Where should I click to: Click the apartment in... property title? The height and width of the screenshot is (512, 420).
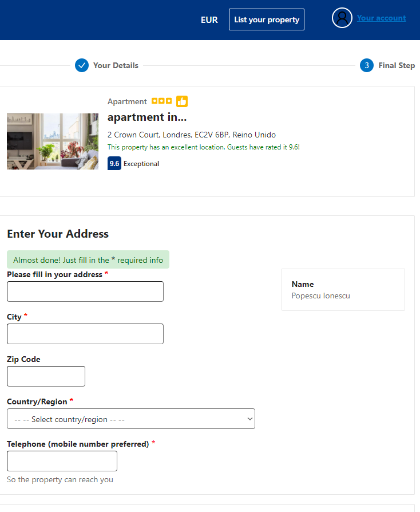[x=147, y=117]
